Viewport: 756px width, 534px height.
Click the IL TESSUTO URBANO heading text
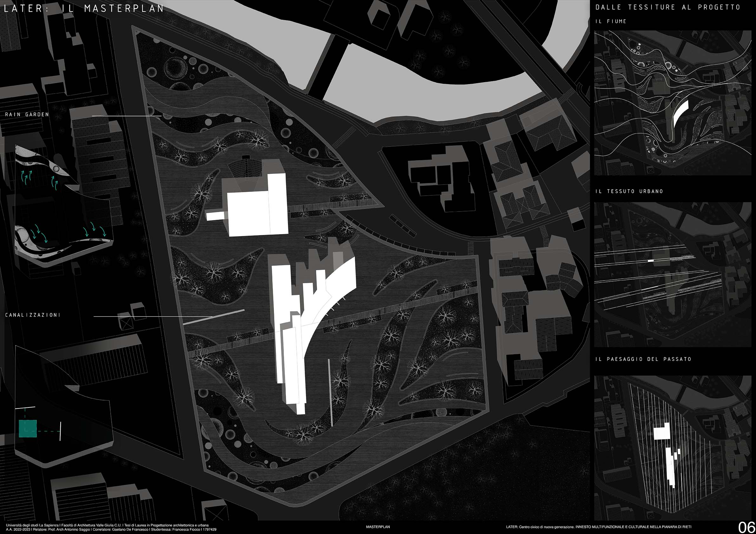click(629, 191)
